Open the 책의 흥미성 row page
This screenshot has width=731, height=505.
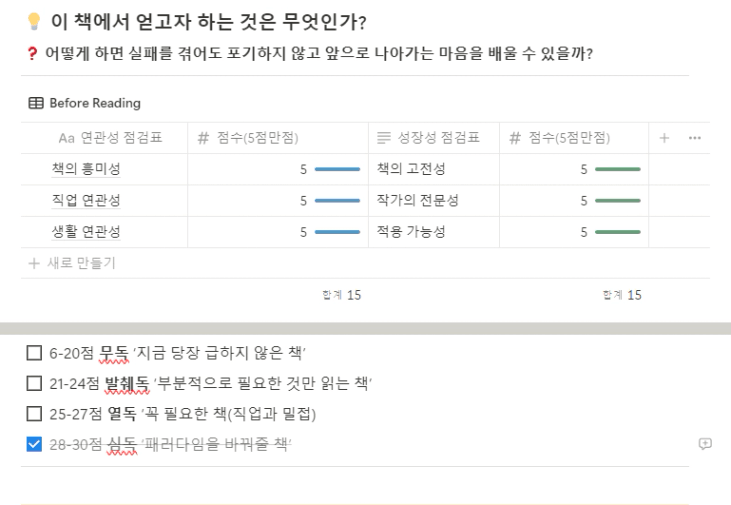point(86,169)
